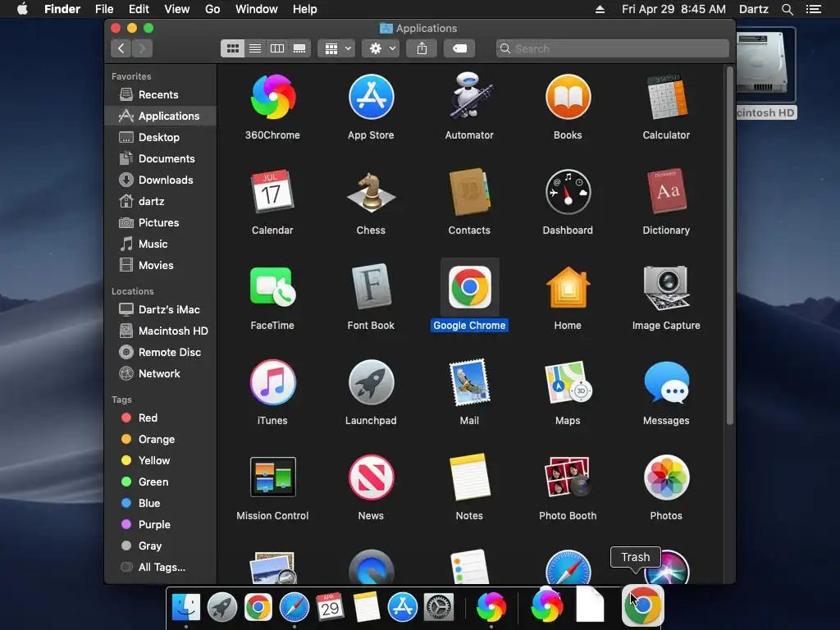Select Remote Disc under Locations

click(x=160, y=353)
